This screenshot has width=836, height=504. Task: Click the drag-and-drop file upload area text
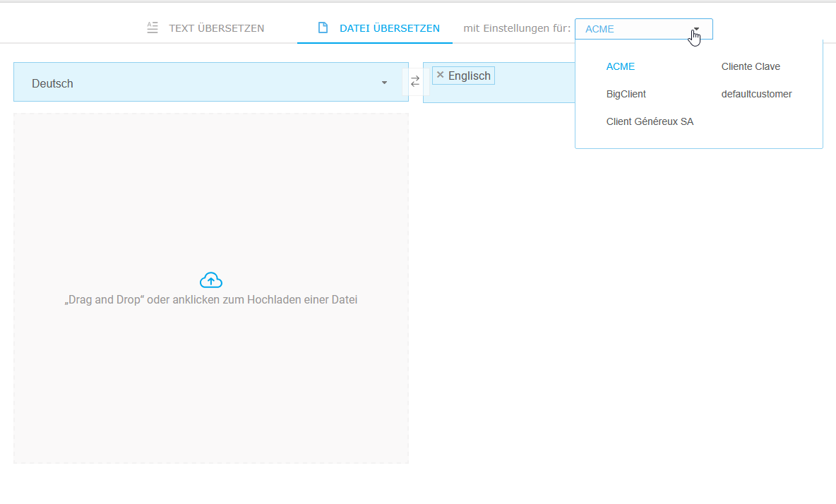(211, 300)
